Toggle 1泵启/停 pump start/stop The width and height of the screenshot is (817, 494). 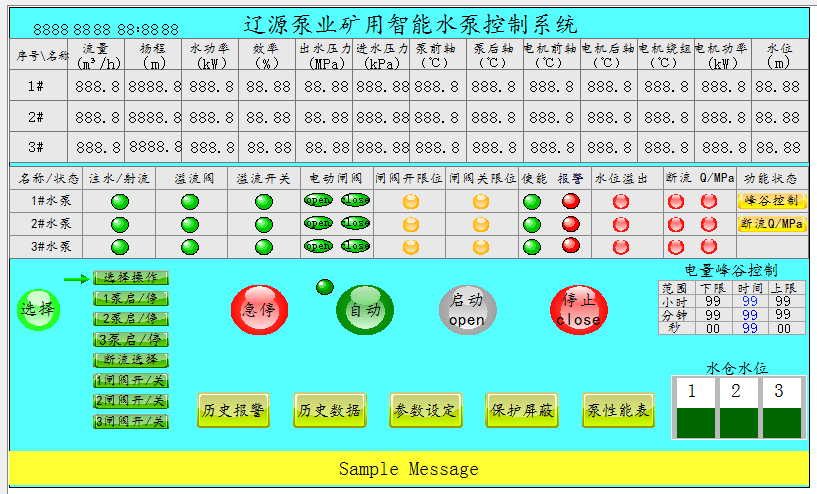[131, 298]
